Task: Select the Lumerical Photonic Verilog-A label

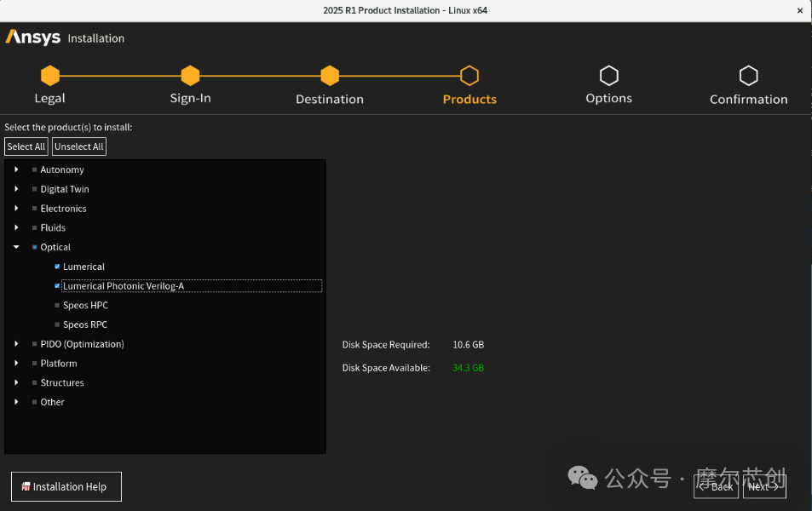Action: 124,286
